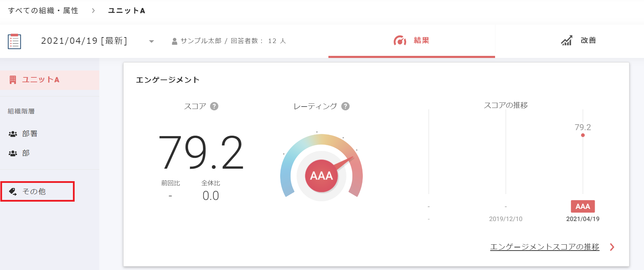Click the gauge icon on the 結果 tab
This screenshot has height=270, width=644.
click(400, 41)
